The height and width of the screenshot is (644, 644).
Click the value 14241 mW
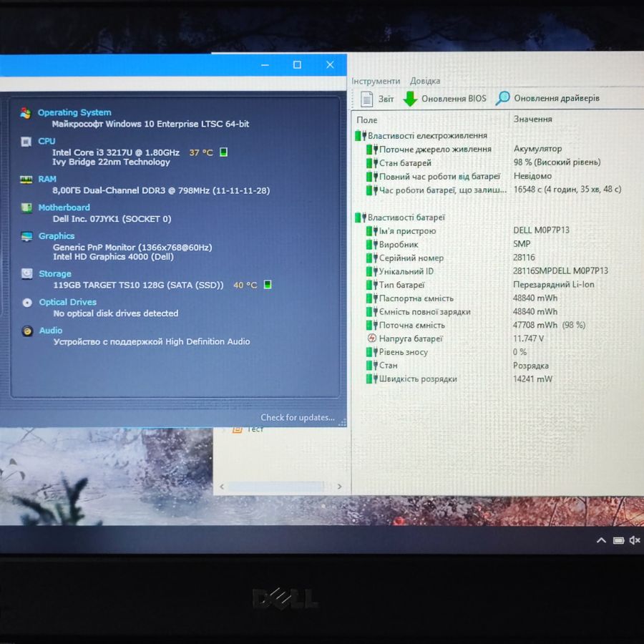(x=532, y=379)
